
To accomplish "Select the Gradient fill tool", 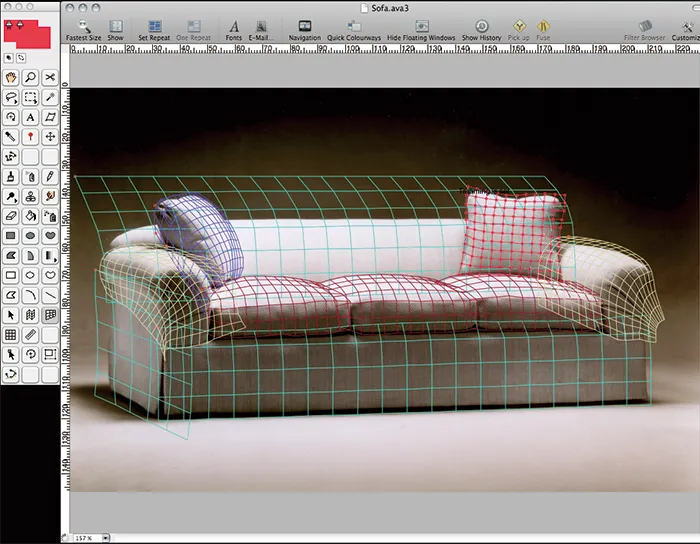I will click(x=50, y=256).
